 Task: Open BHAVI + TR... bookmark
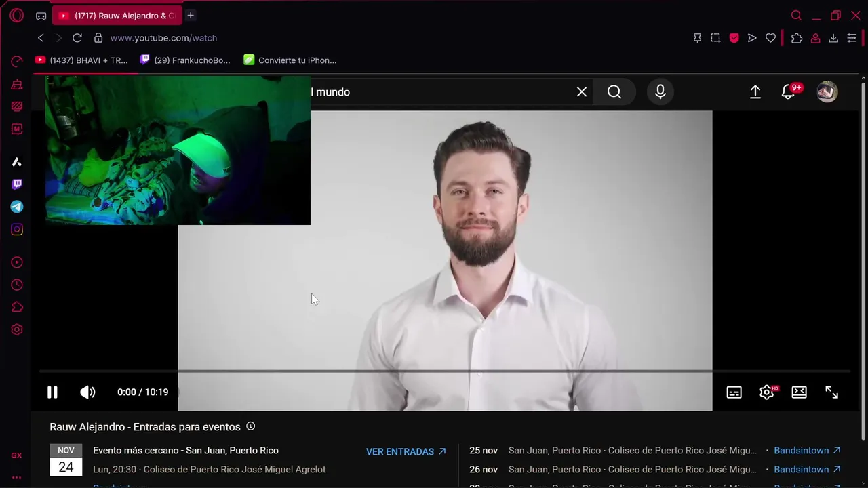pos(81,60)
